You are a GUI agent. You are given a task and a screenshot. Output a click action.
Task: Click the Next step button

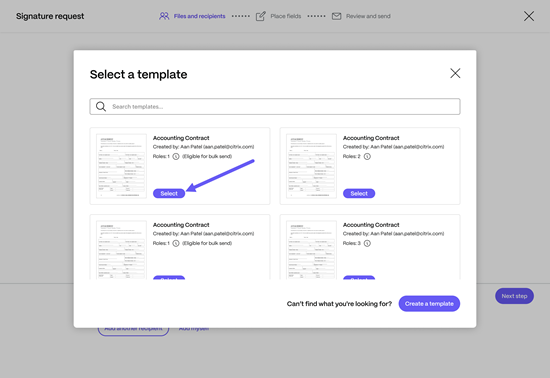coord(514,296)
